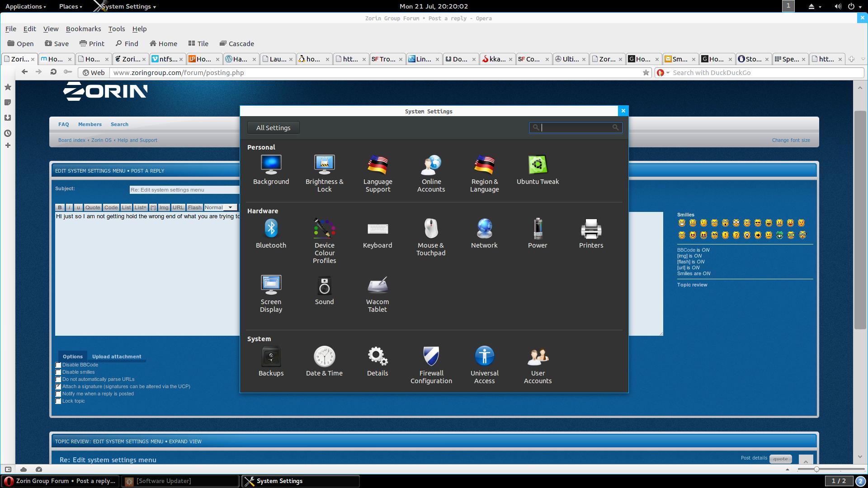Image resolution: width=868 pixels, height=488 pixels.
Task: Open the Opera tab list dropdown arrow
Action: click(863, 59)
